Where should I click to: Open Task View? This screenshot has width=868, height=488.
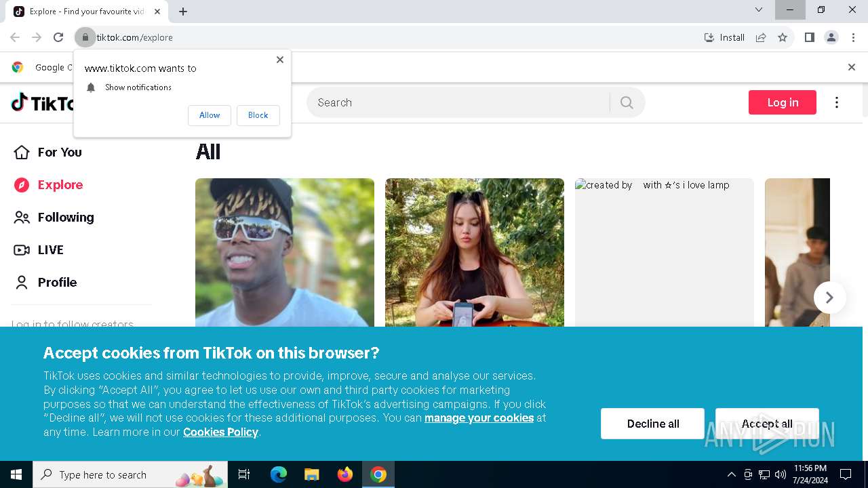(x=244, y=474)
